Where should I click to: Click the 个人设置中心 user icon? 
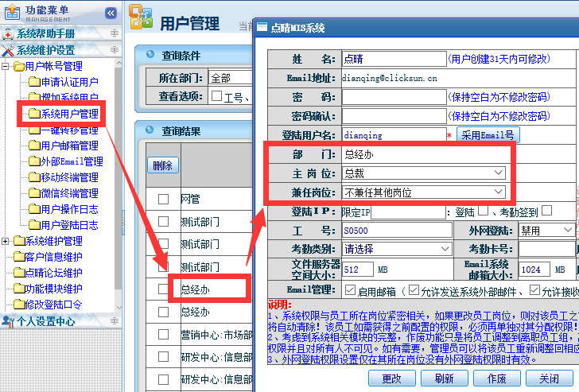pos(8,321)
